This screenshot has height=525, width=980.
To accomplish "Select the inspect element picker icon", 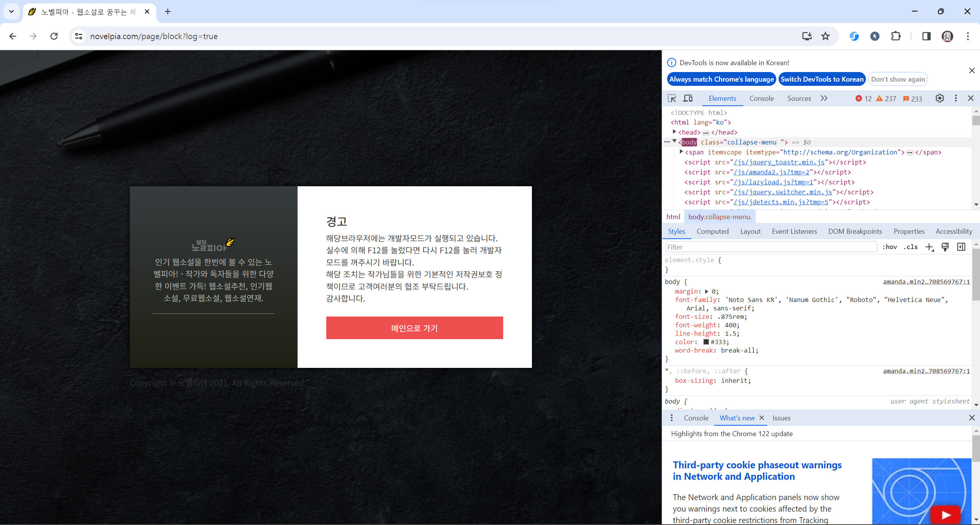I will [x=672, y=98].
